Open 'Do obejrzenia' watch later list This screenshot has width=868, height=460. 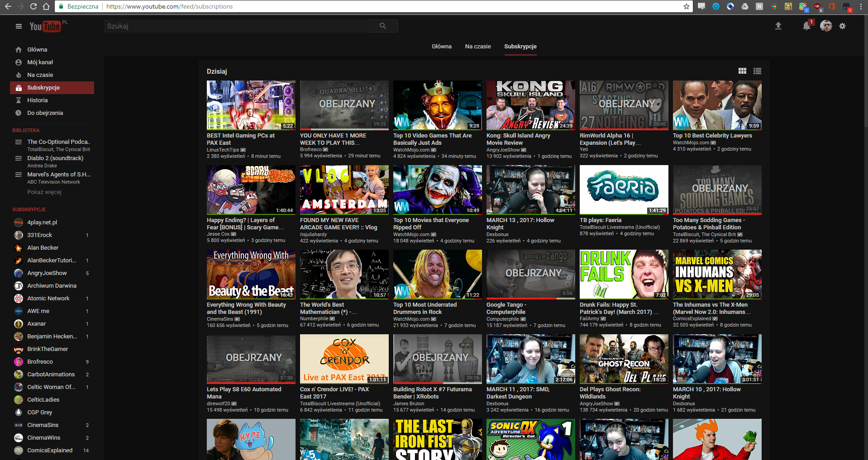pos(45,113)
